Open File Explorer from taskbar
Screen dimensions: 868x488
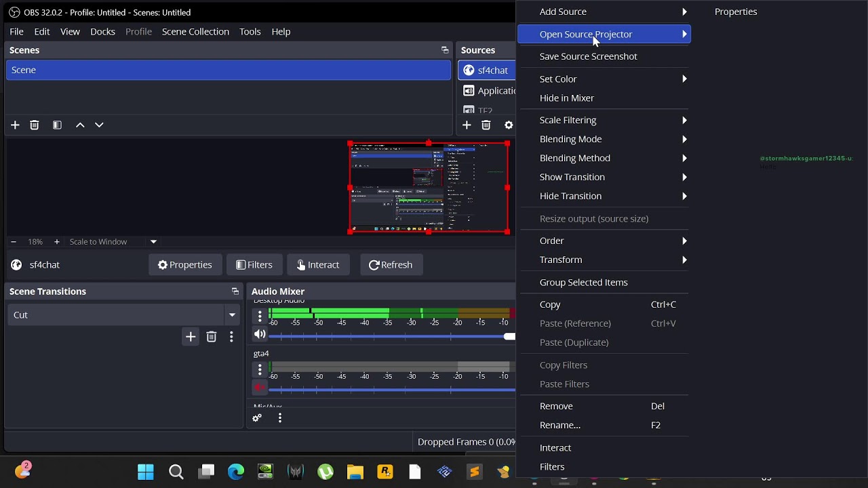tap(355, 472)
